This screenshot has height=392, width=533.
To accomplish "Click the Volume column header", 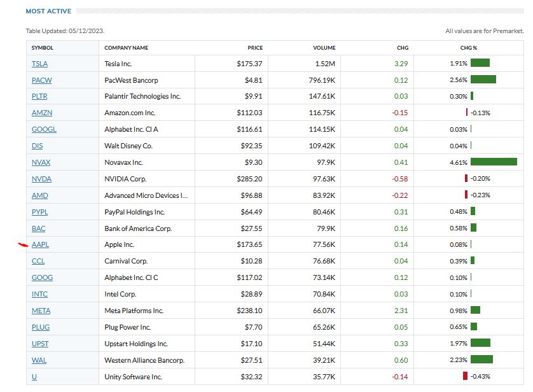I will click(x=324, y=48).
